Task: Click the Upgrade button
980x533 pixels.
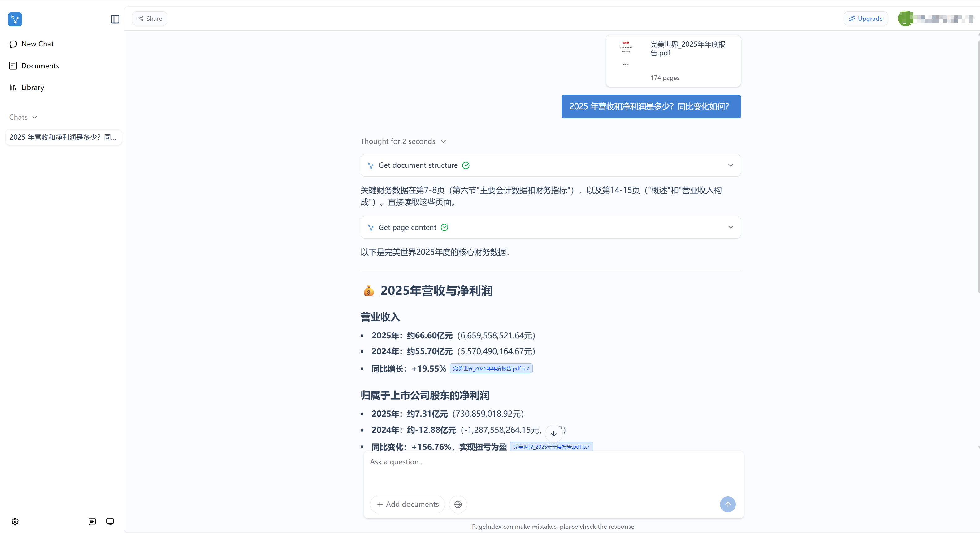Action: (x=865, y=18)
